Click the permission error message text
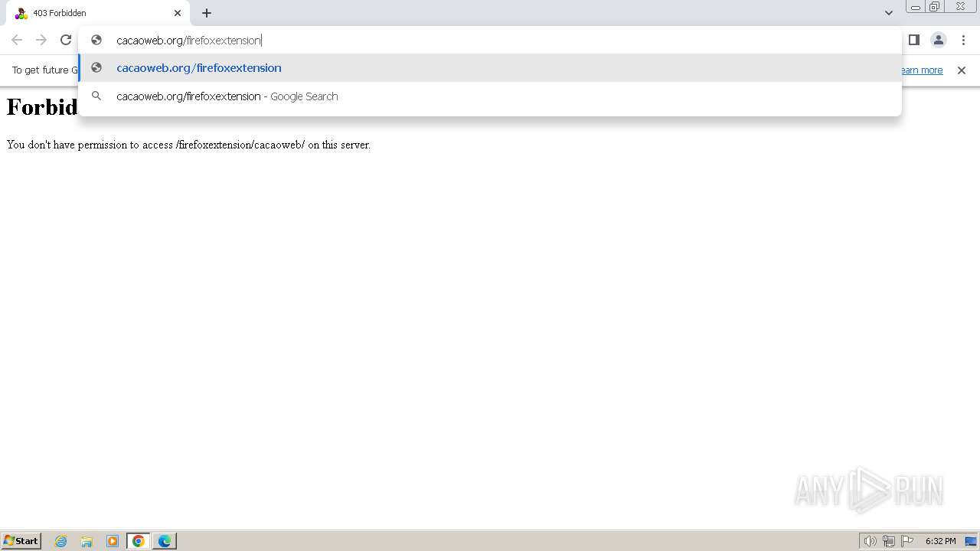This screenshot has height=551, width=980. tap(188, 145)
